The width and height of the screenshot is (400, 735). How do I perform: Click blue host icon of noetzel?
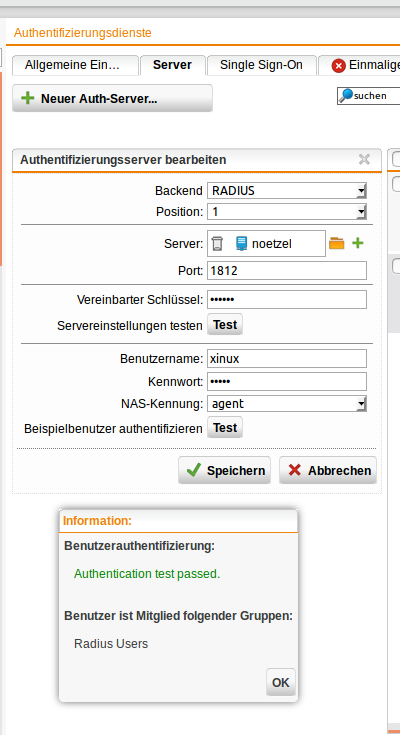pos(241,244)
